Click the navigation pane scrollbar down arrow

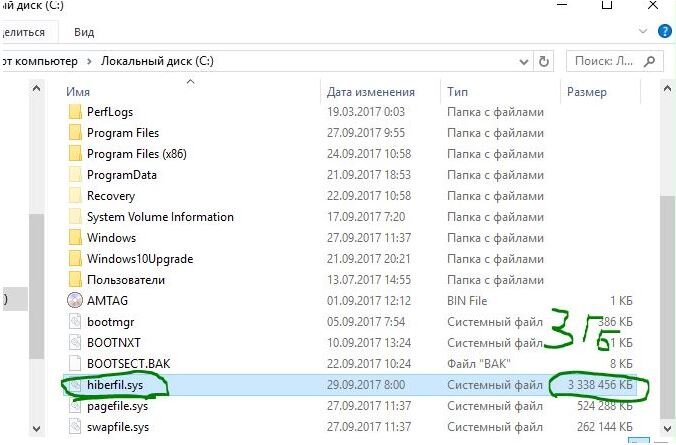click(37, 429)
